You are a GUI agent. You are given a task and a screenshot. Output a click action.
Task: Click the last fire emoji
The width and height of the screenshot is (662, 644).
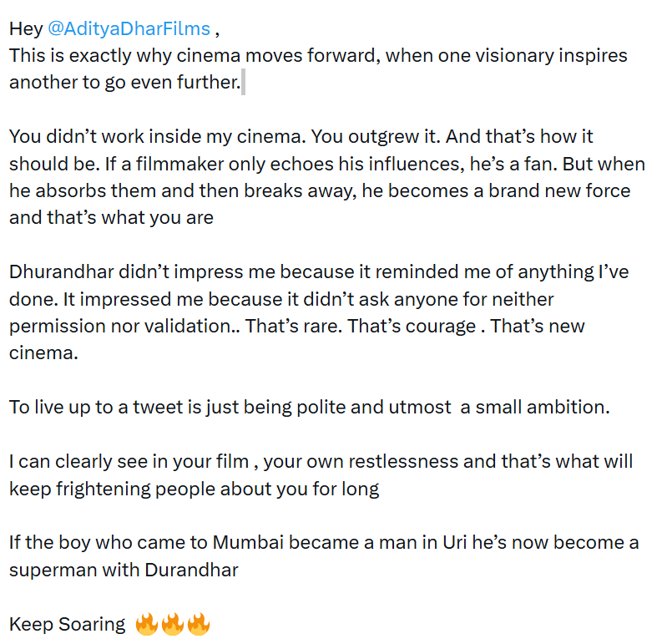click(x=198, y=624)
